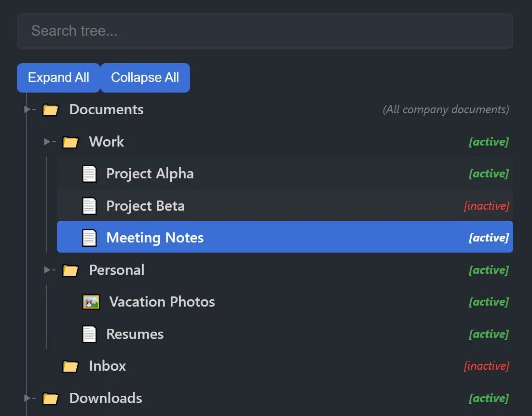Click the Project Beta document icon
The height and width of the screenshot is (416, 532).
pyautogui.click(x=90, y=206)
